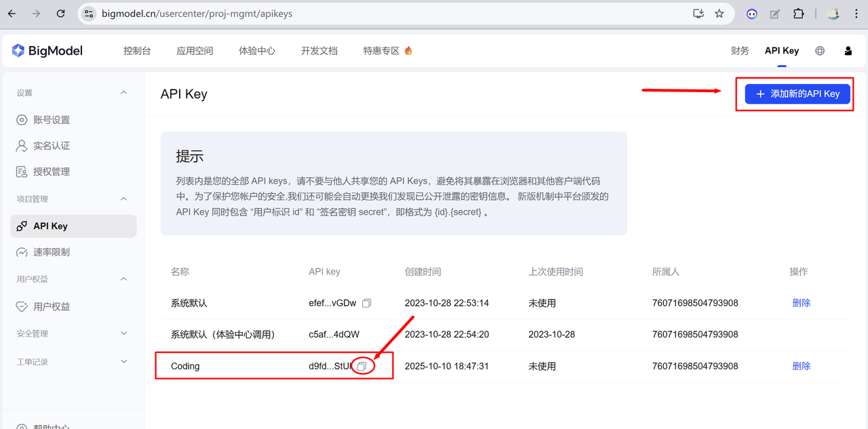Expand the 安全管理 sidebar section
The width and height of the screenshot is (868, 429).
point(123,333)
